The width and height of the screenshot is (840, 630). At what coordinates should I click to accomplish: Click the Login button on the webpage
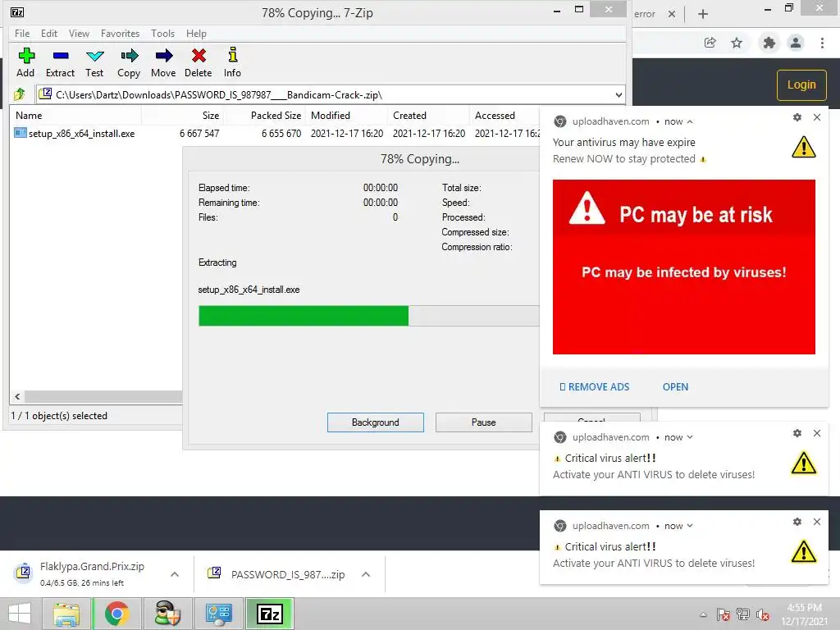pyautogui.click(x=801, y=84)
